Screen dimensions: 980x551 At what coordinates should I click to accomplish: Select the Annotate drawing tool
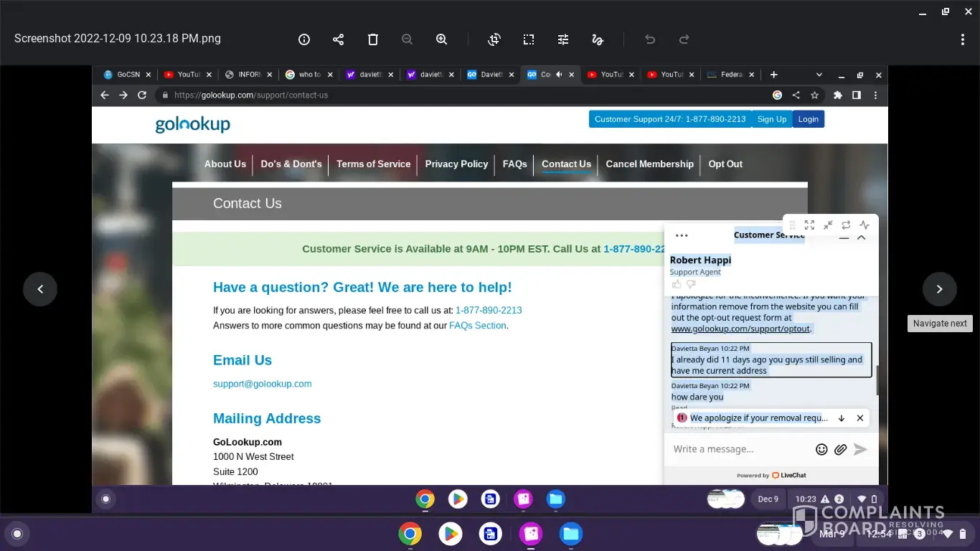(x=598, y=39)
